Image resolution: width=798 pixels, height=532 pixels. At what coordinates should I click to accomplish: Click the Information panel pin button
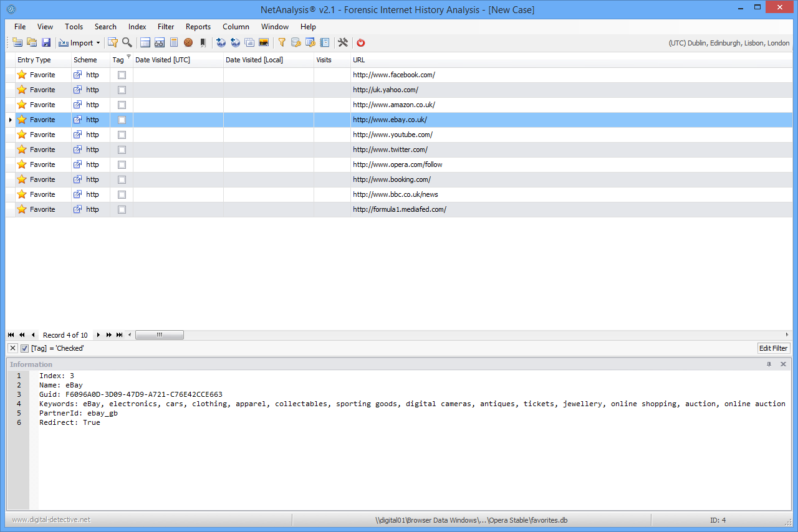coord(769,364)
